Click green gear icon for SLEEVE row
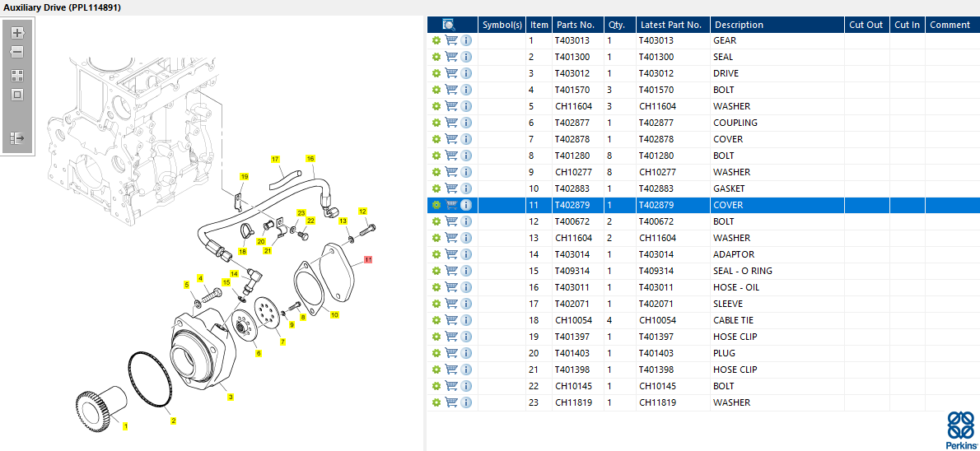This screenshot has height=451, width=980. [x=436, y=304]
